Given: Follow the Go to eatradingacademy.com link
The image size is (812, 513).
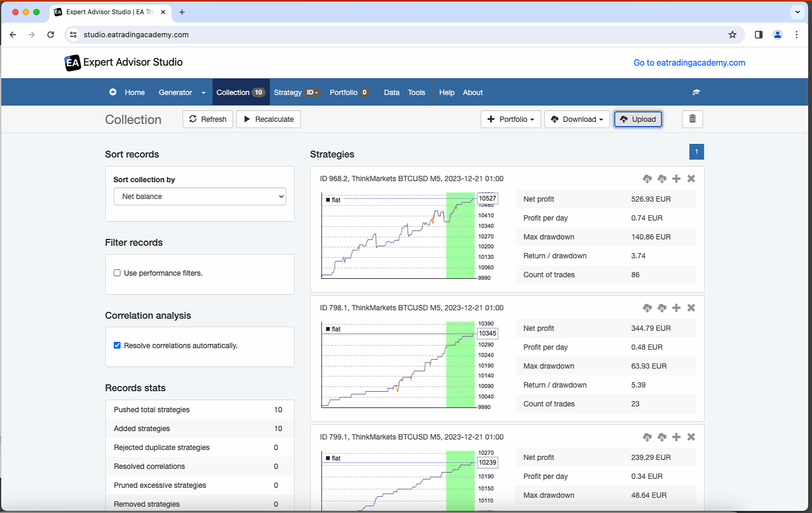Looking at the screenshot, I should (x=689, y=62).
